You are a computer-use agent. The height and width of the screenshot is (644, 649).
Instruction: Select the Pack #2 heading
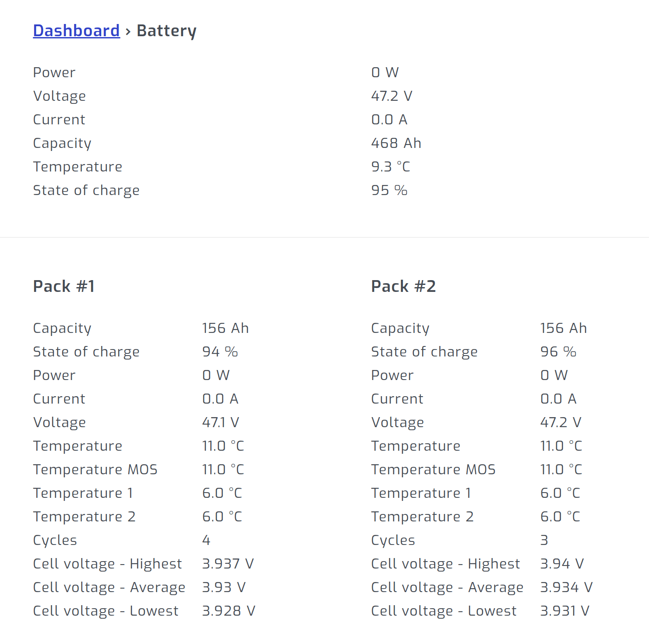pos(403,286)
